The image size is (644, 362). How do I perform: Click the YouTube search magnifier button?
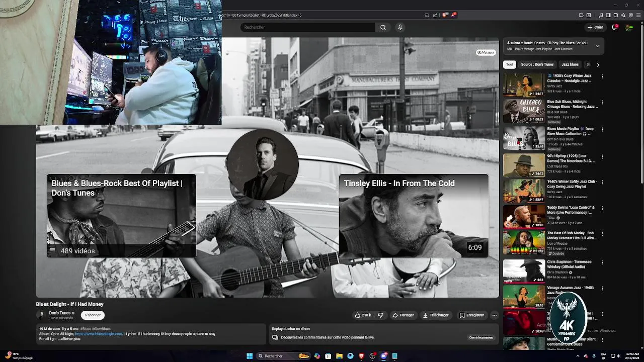(383, 27)
